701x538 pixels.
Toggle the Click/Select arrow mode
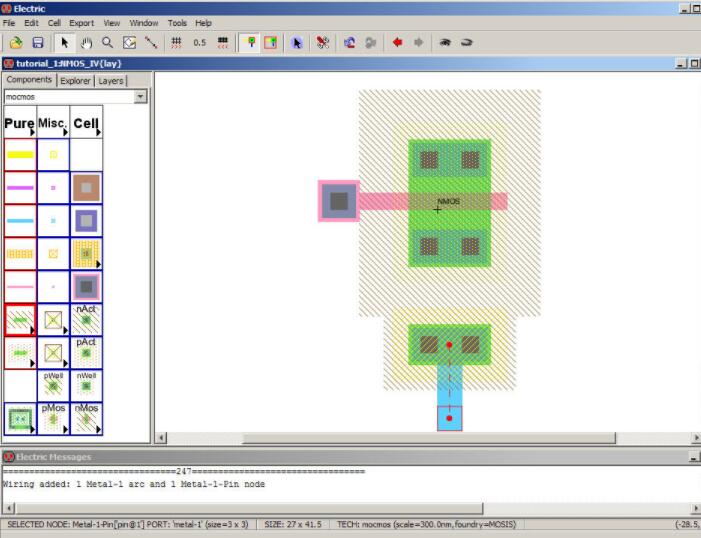point(64,43)
